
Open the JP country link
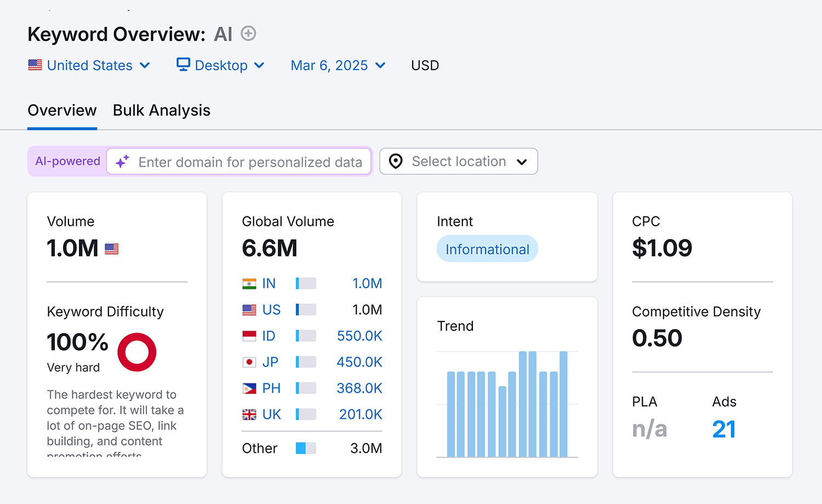tap(270, 362)
